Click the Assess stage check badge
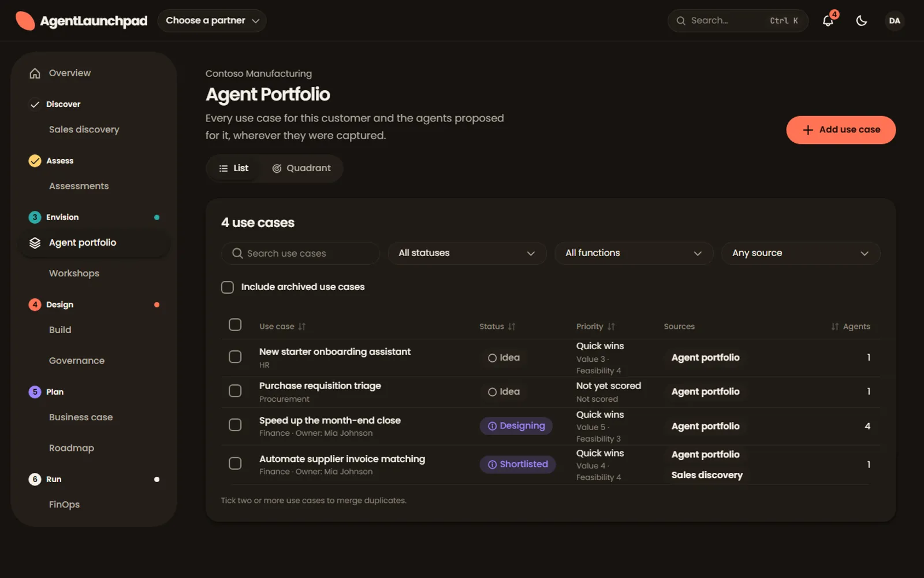Viewport: 924px width, 578px height. 35,161
